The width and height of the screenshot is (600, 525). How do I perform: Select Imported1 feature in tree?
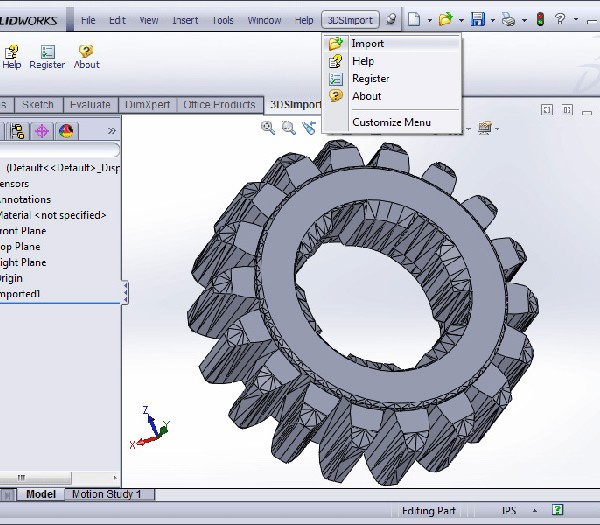pyautogui.click(x=20, y=294)
